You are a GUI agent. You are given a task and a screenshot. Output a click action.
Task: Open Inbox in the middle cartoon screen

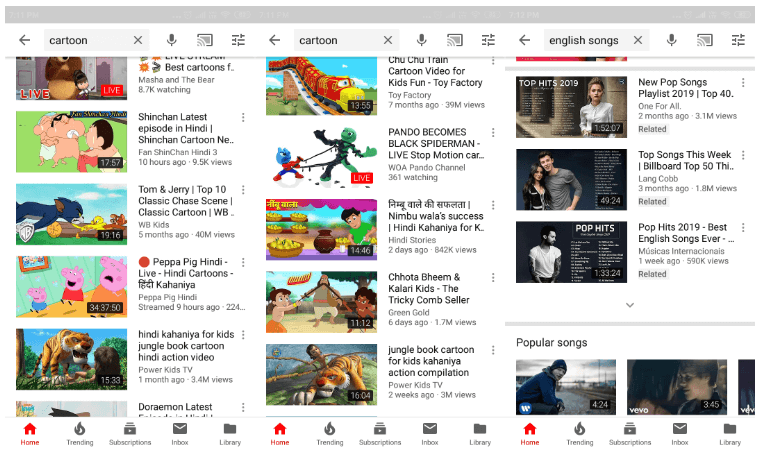(x=430, y=434)
